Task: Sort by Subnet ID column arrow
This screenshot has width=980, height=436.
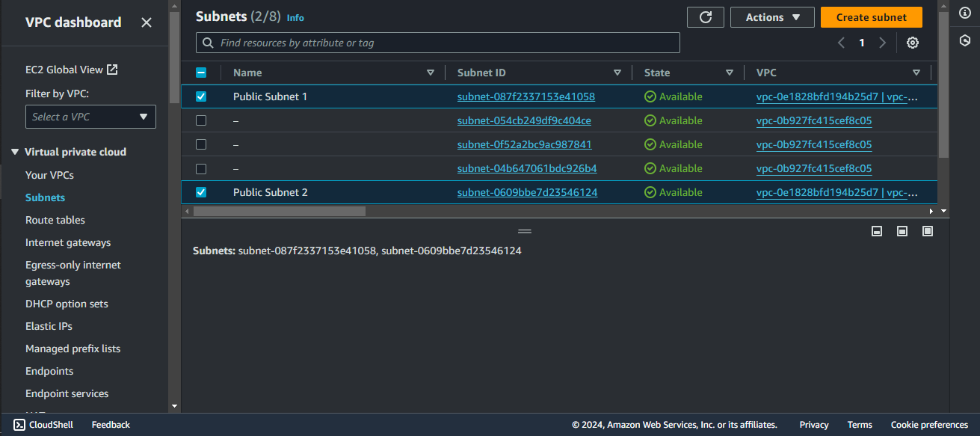Action: coord(617,73)
